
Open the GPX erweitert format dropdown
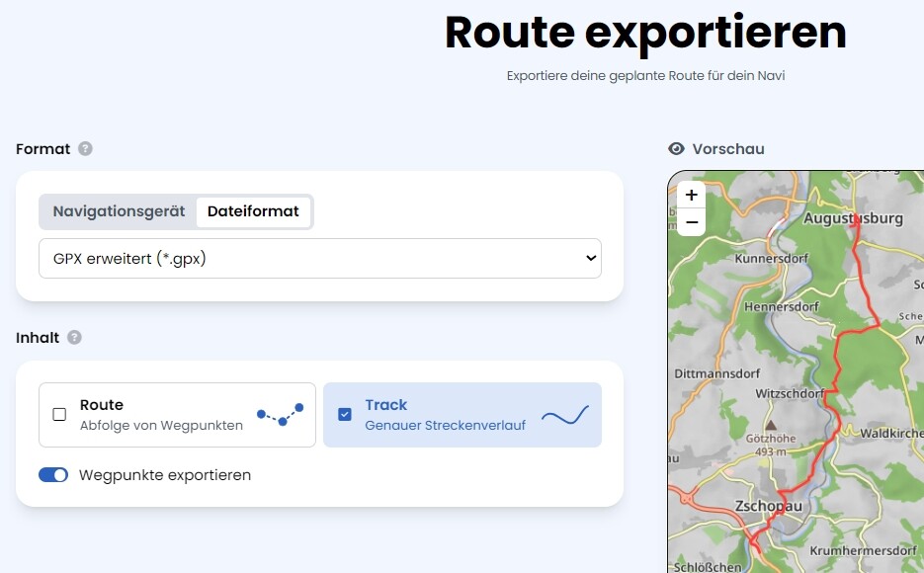pos(320,258)
